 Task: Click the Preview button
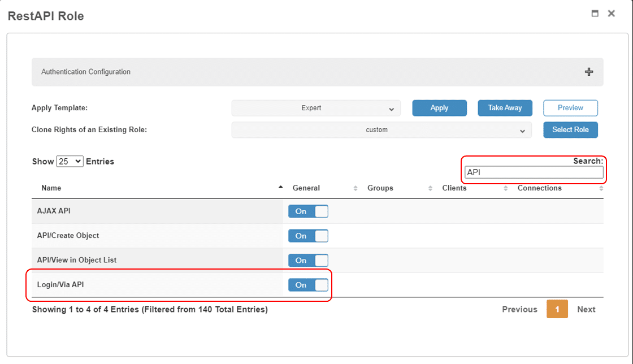pyautogui.click(x=570, y=108)
